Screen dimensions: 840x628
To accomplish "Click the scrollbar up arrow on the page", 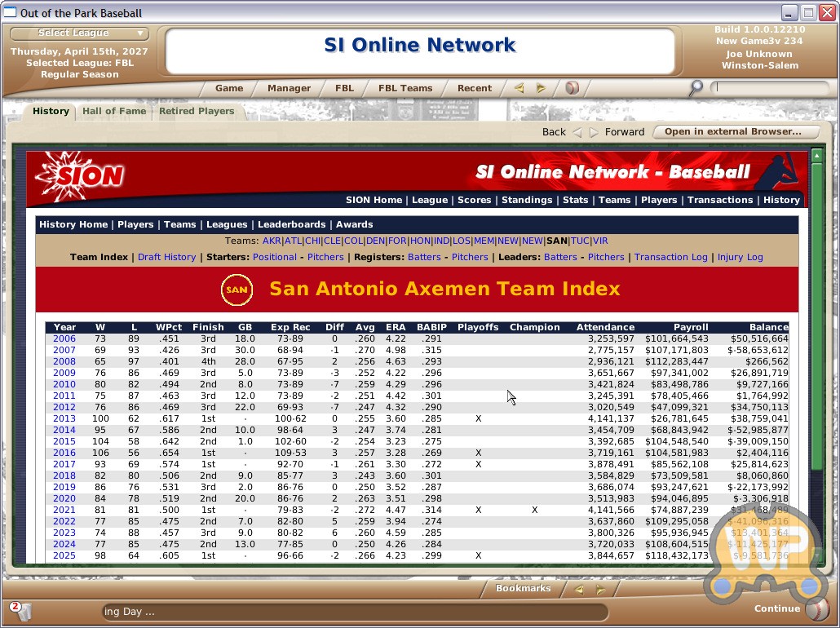I will click(816, 155).
